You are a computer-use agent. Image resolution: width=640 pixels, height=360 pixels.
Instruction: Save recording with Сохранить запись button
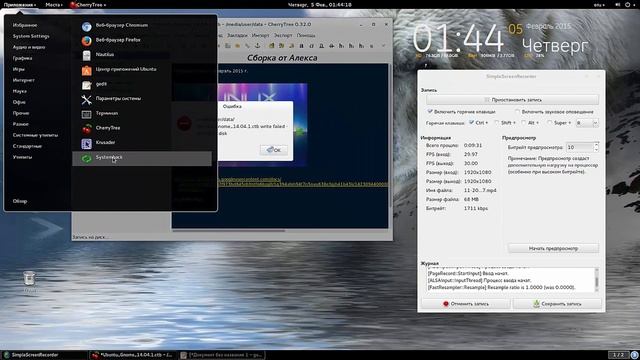[x=557, y=304]
